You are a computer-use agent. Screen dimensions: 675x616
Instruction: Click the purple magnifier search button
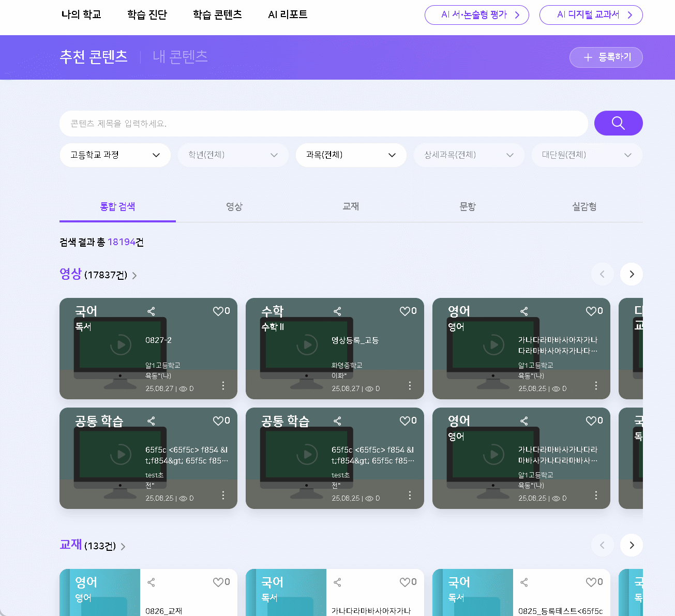tap(618, 123)
